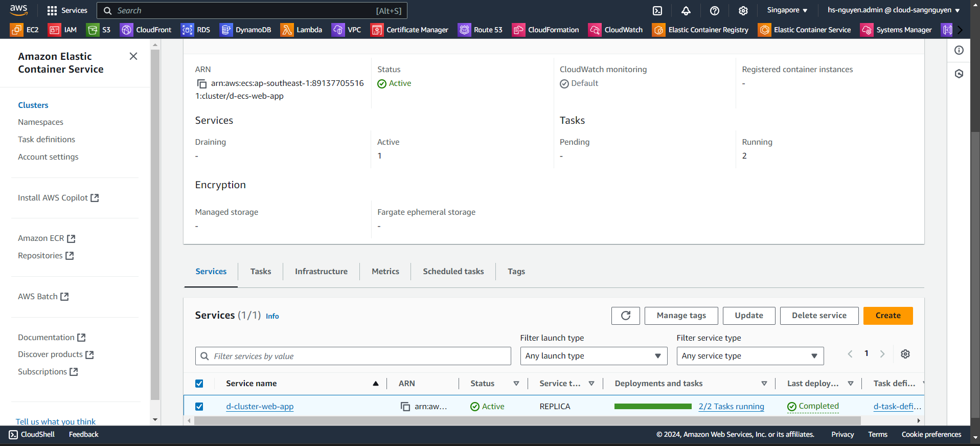Click the orange Create button
This screenshot has height=446, width=980.
coord(888,316)
